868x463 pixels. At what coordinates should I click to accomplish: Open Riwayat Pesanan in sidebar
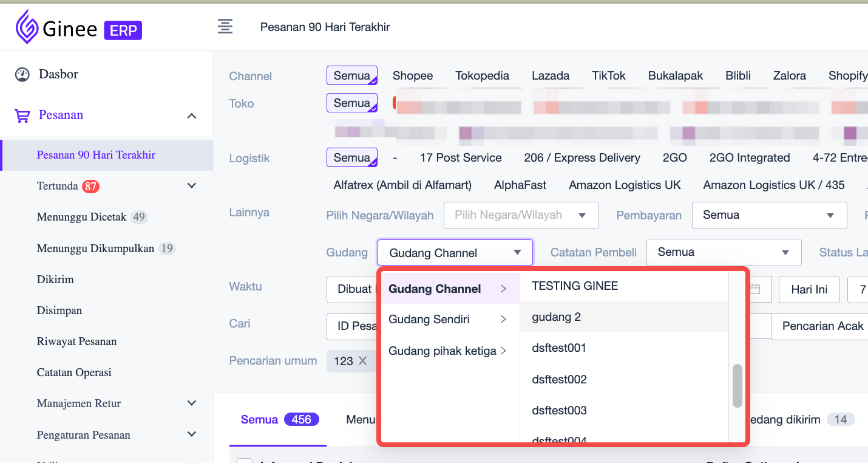(x=76, y=341)
